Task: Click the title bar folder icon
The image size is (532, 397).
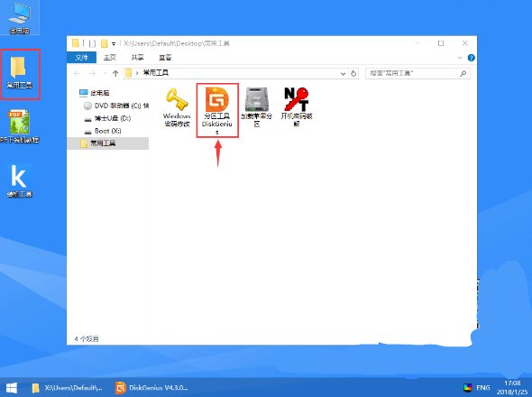Action: 76,43
